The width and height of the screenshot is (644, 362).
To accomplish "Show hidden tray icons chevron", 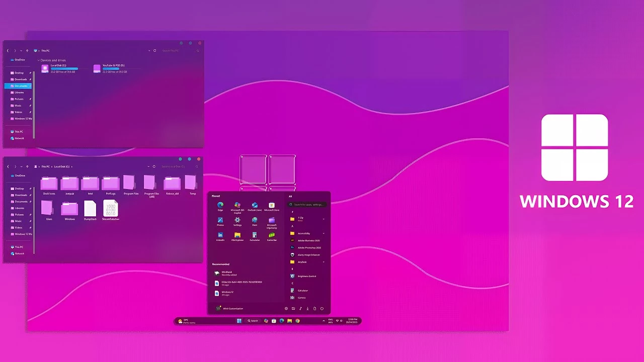I will click(x=324, y=321).
